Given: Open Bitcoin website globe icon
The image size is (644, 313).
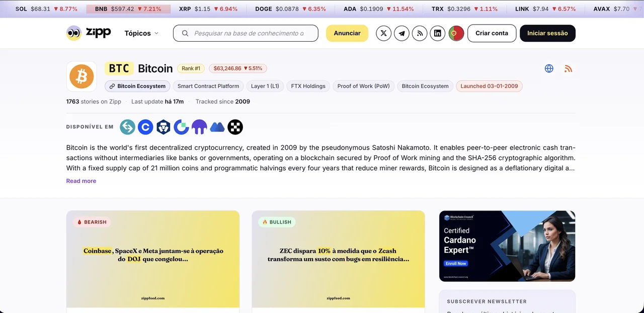Looking at the screenshot, I should pos(549,68).
